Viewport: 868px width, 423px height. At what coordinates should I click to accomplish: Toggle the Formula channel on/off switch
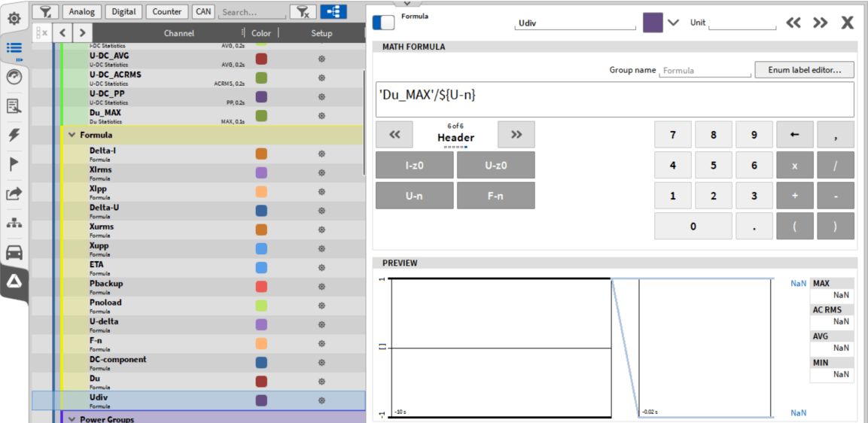click(x=383, y=23)
